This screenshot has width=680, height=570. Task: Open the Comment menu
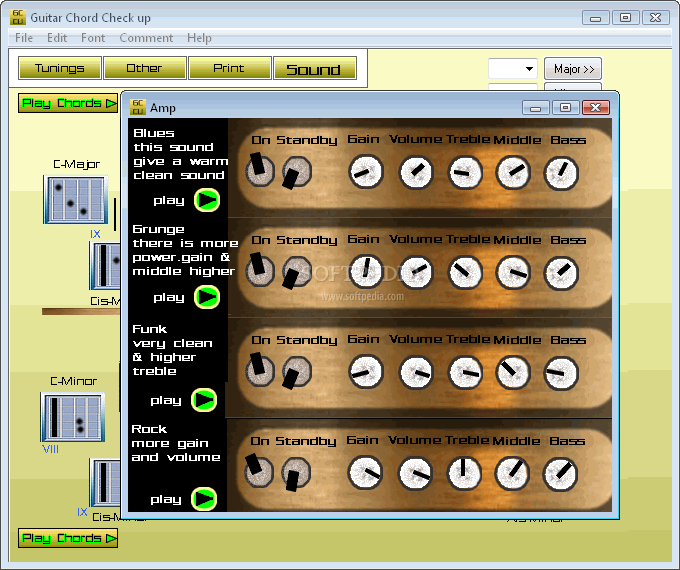click(146, 38)
